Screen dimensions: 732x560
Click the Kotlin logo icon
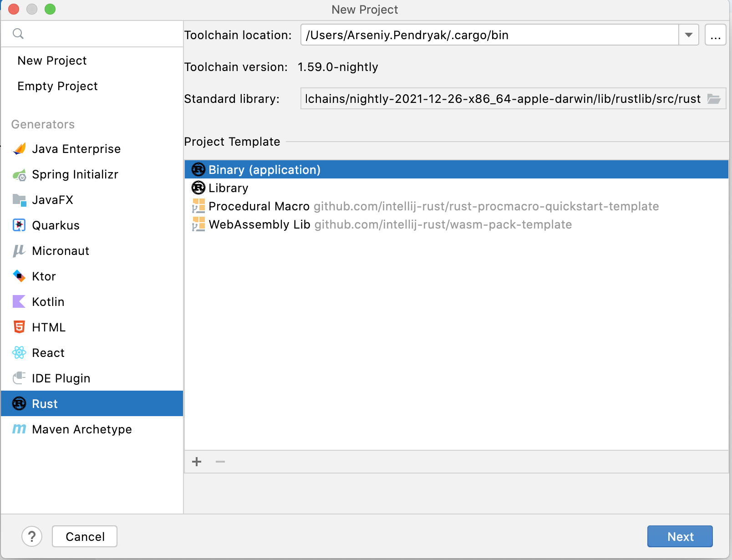20,302
